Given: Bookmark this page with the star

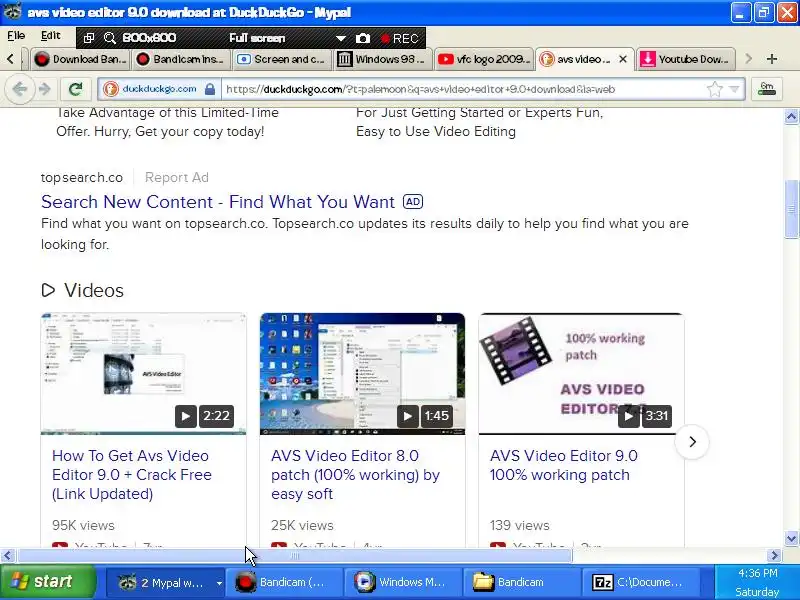Looking at the screenshot, I should click(x=715, y=89).
